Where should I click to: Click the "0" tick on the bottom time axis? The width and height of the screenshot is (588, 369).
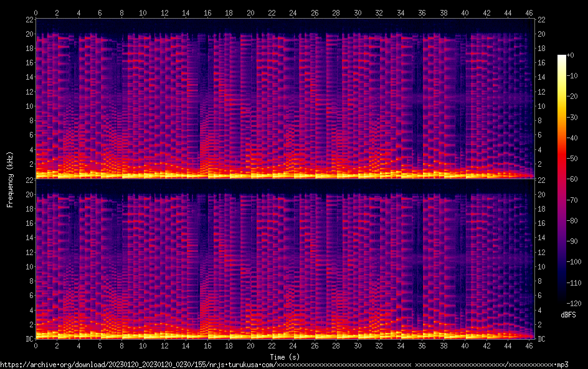36,345
